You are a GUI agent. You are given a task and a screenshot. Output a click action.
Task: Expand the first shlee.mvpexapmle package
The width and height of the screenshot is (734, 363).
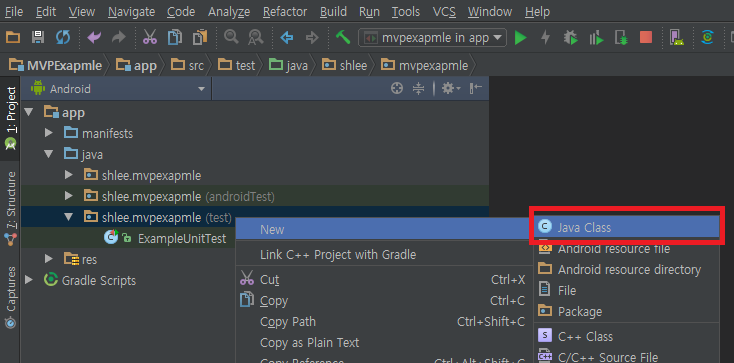point(69,175)
